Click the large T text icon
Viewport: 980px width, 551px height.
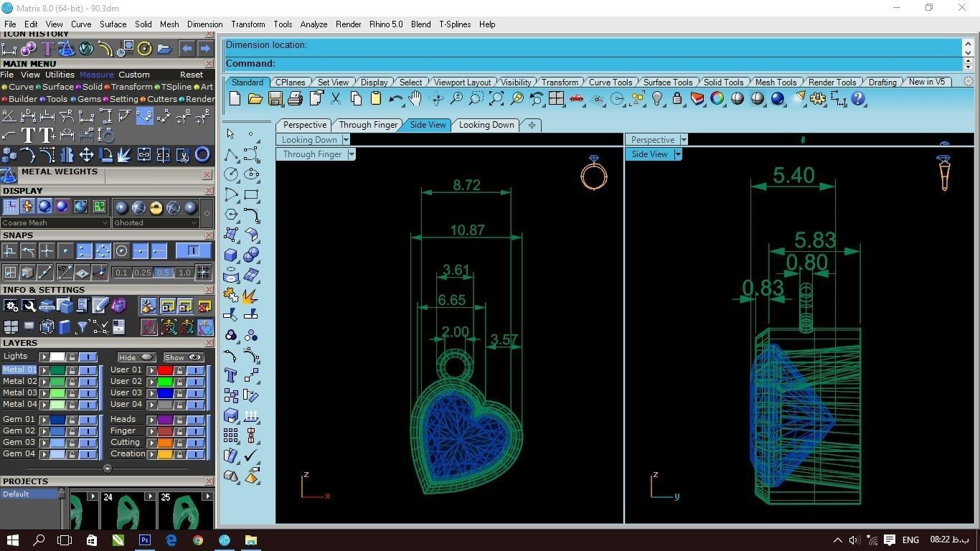(29, 135)
